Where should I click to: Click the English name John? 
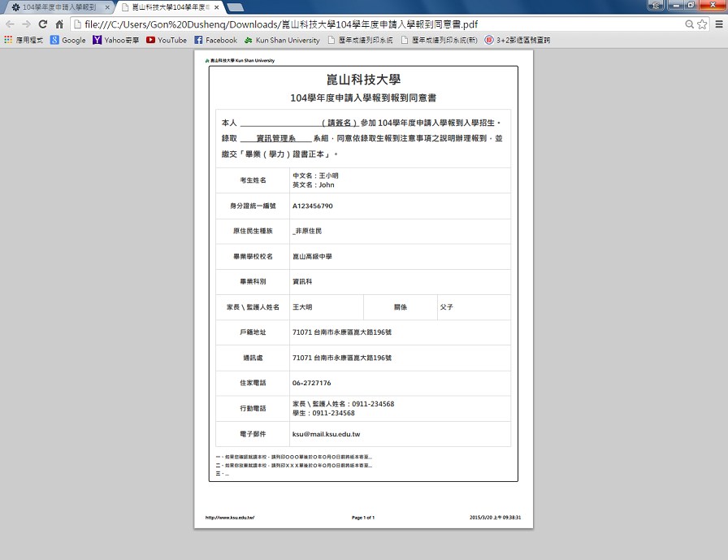(327, 184)
